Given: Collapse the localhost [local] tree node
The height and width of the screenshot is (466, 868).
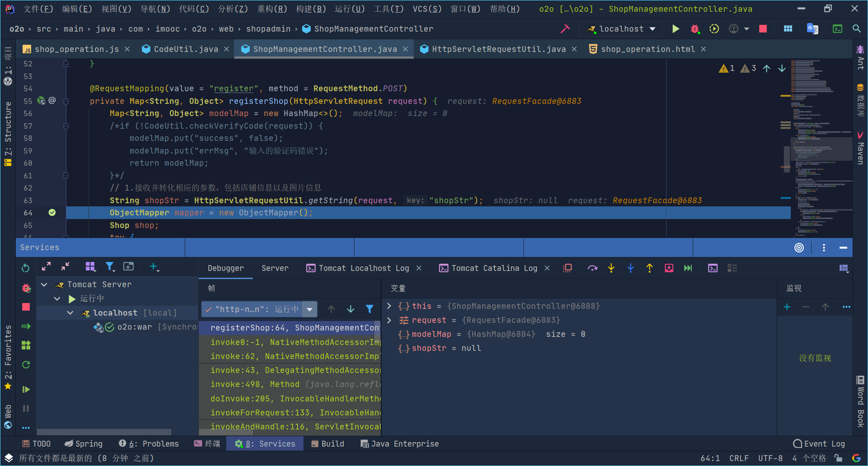Looking at the screenshot, I should pyautogui.click(x=70, y=313).
